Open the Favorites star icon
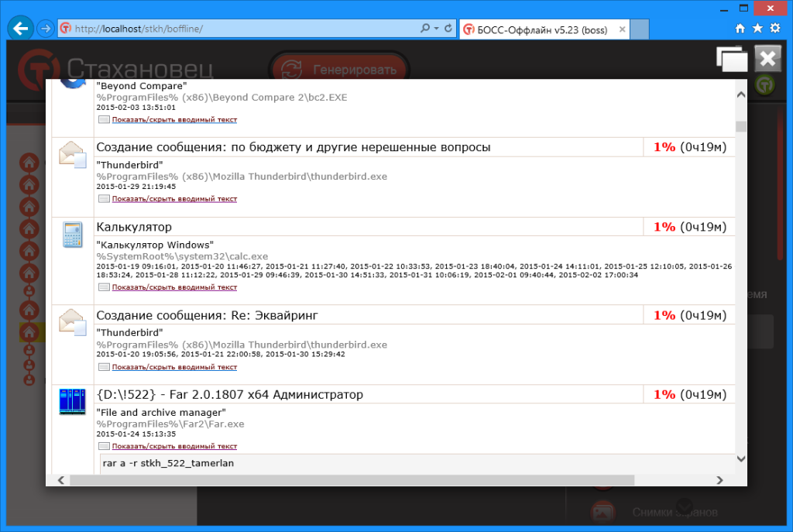Viewport: 793px width, 532px height. (x=757, y=29)
